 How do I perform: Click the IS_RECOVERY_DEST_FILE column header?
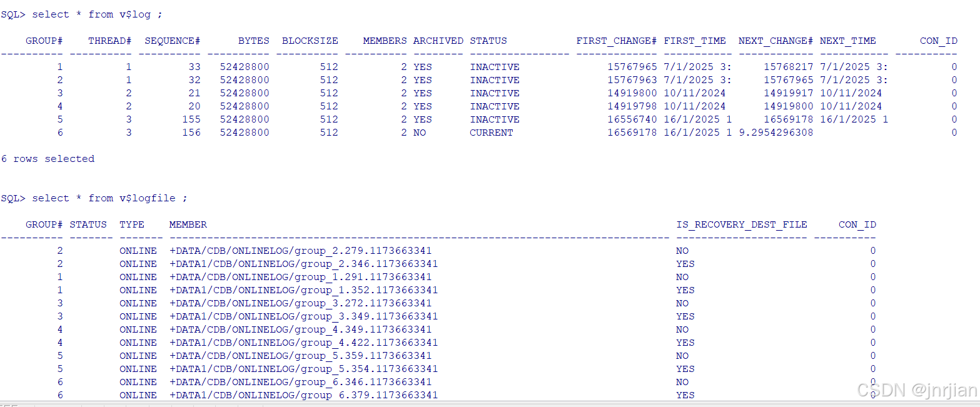[742, 224]
